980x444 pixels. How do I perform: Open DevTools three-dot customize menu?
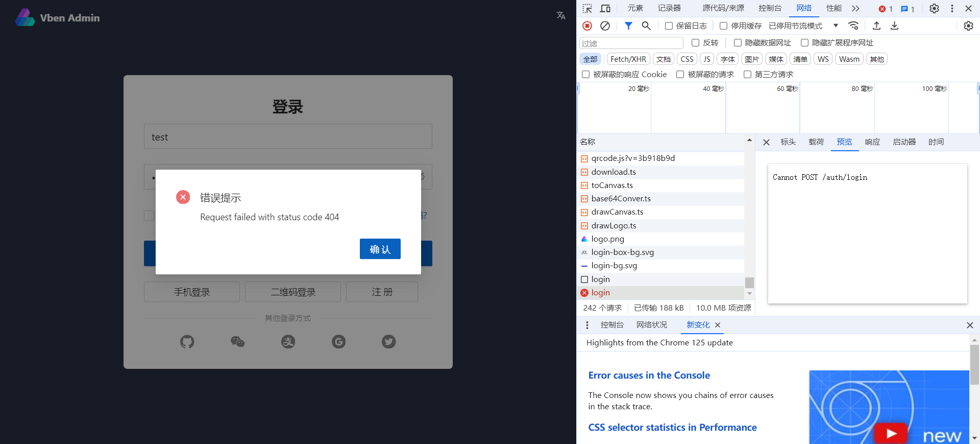pyautogui.click(x=952, y=8)
